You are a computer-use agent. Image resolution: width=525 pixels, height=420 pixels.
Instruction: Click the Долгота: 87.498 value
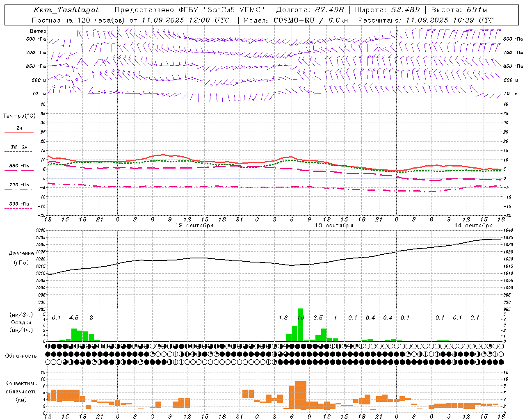[310, 10]
